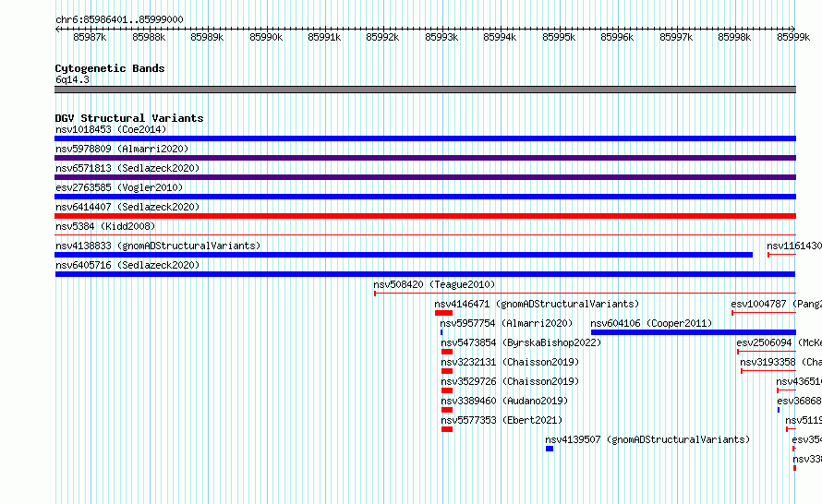Click the blue bar under nsv1018453

[x=425, y=138]
